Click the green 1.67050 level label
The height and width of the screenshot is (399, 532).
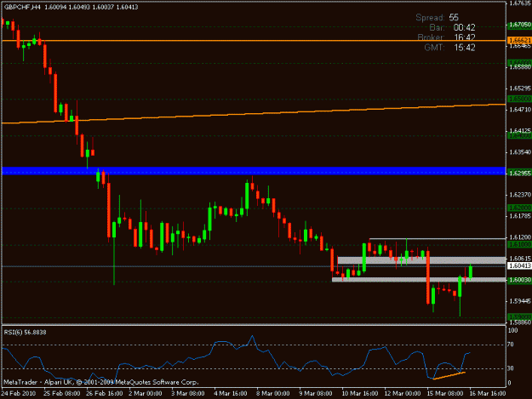pos(519,25)
